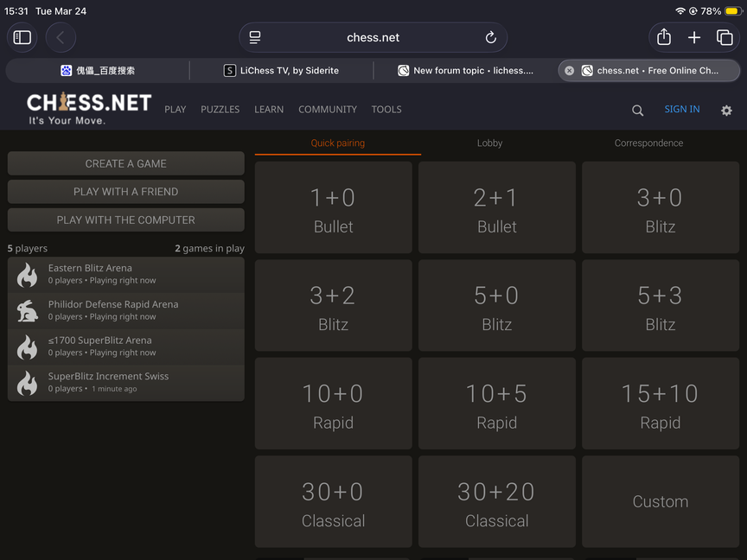Show the tab overview icon
Screen dimensions: 747x560
[725, 37]
